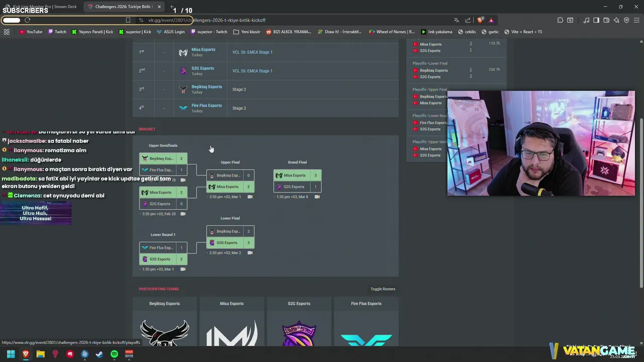The width and height of the screenshot is (644, 362).
Task: Open Lower Final Beşiktaş vs S2G bracket match
Action: click(x=230, y=237)
